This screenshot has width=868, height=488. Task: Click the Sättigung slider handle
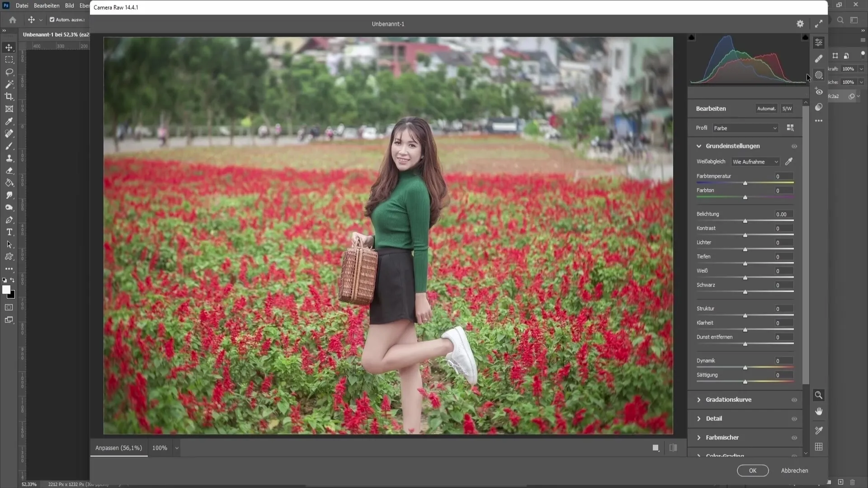pos(745,382)
